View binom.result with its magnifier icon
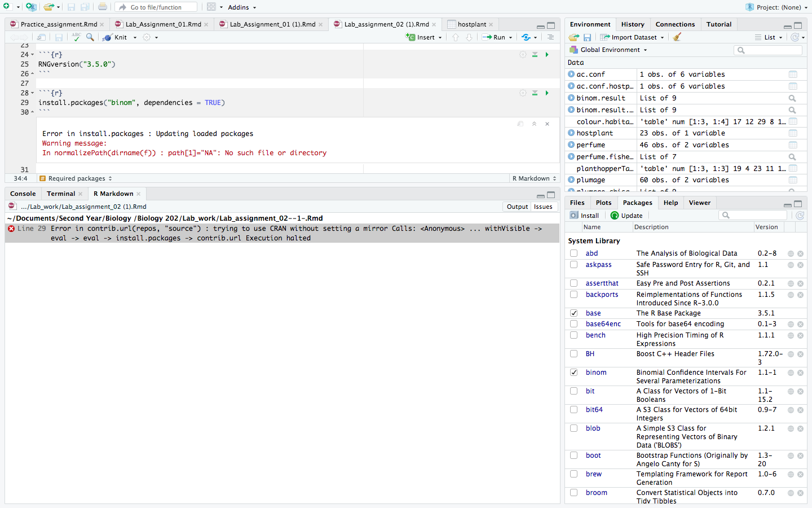The height and width of the screenshot is (508, 812). coord(792,98)
